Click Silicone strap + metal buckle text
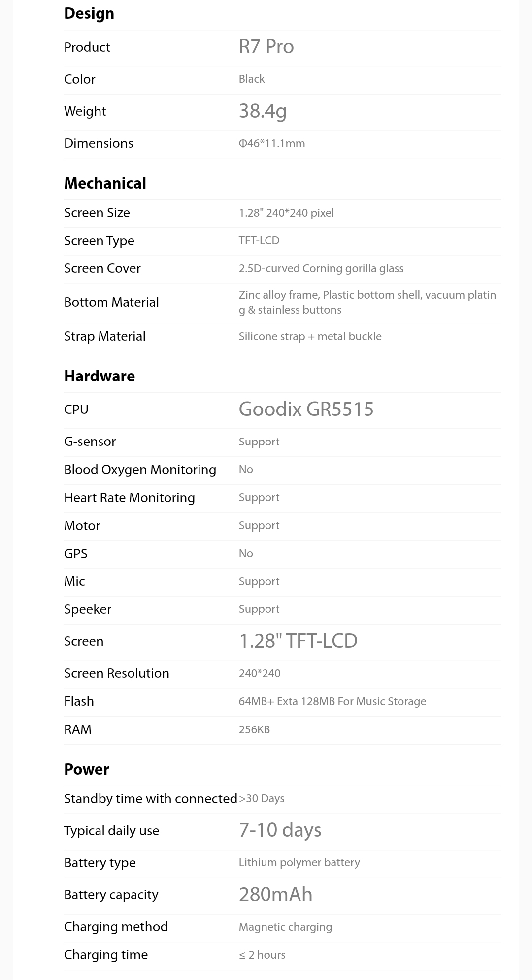This screenshot has width=532, height=980. [x=310, y=337]
